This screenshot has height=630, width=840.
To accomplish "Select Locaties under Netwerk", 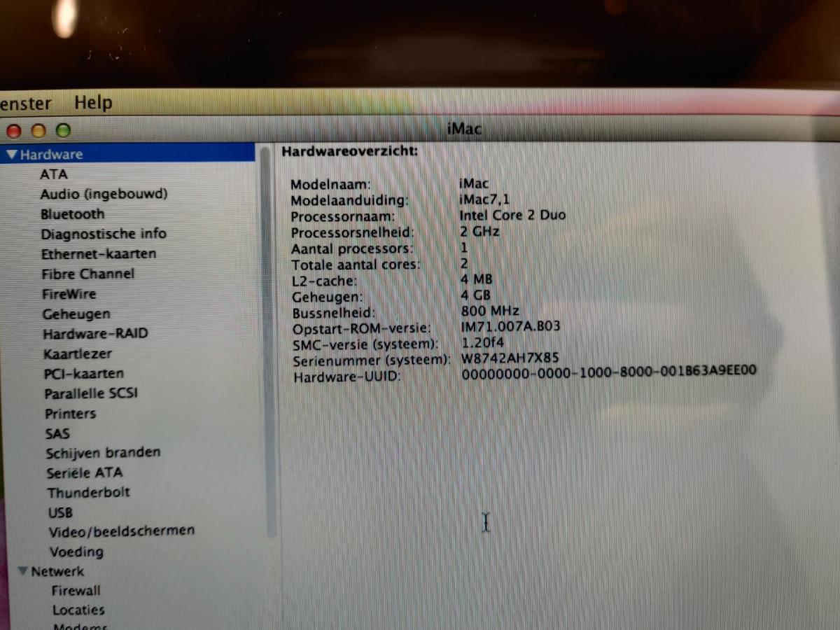I will [x=78, y=610].
